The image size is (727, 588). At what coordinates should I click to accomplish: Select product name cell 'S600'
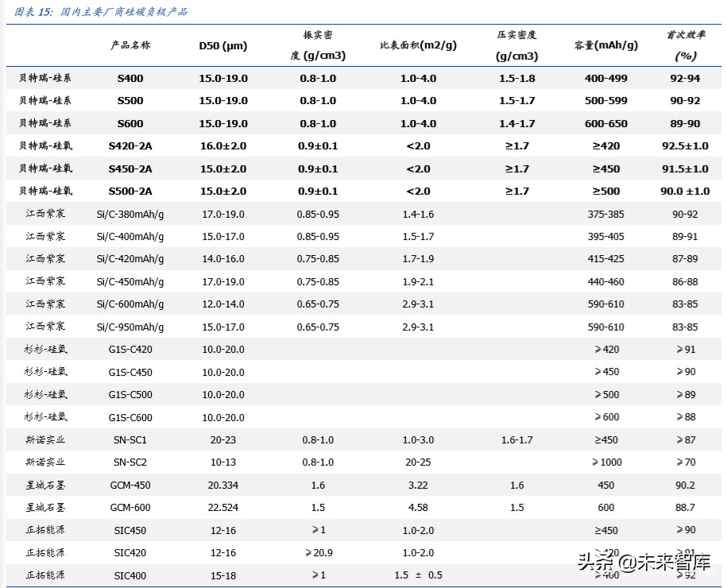point(130,123)
